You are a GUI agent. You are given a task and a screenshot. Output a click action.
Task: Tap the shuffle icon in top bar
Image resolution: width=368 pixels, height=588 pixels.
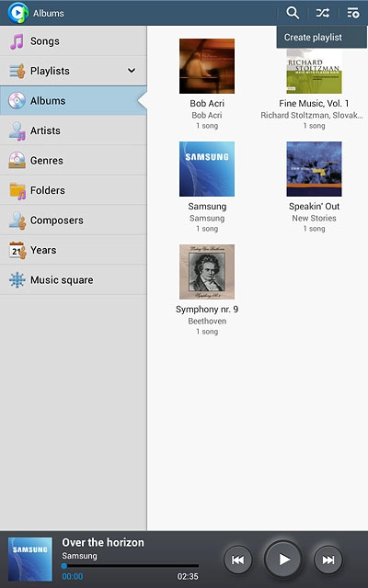pos(323,13)
